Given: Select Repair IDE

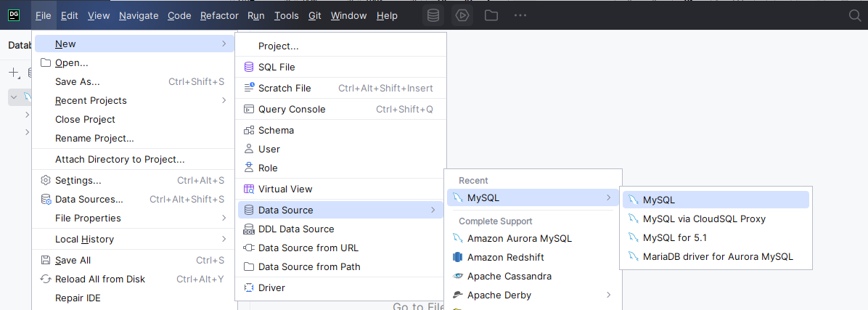Looking at the screenshot, I should click(x=133, y=298).
